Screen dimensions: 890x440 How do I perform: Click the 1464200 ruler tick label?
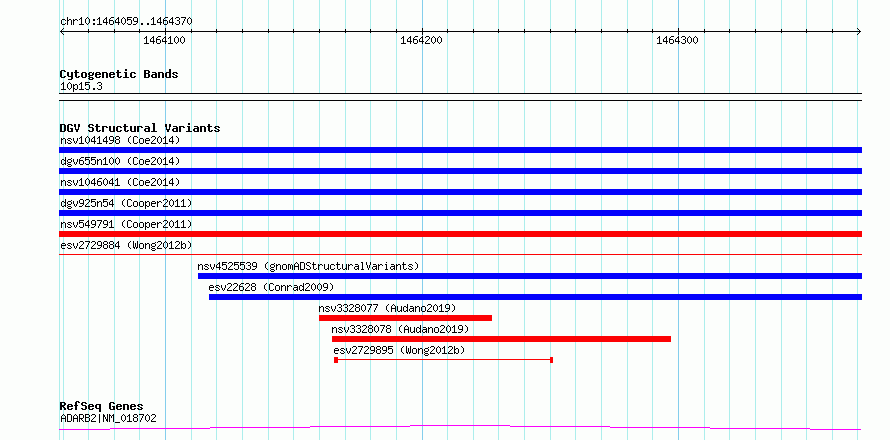click(421, 40)
